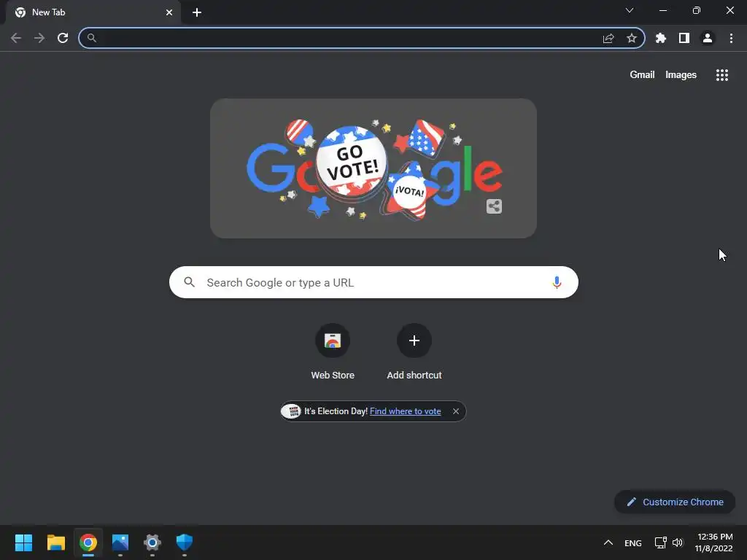The height and width of the screenshot is (560, 747).
Task: Restore down the Chrome window
Action: point(697,10)
